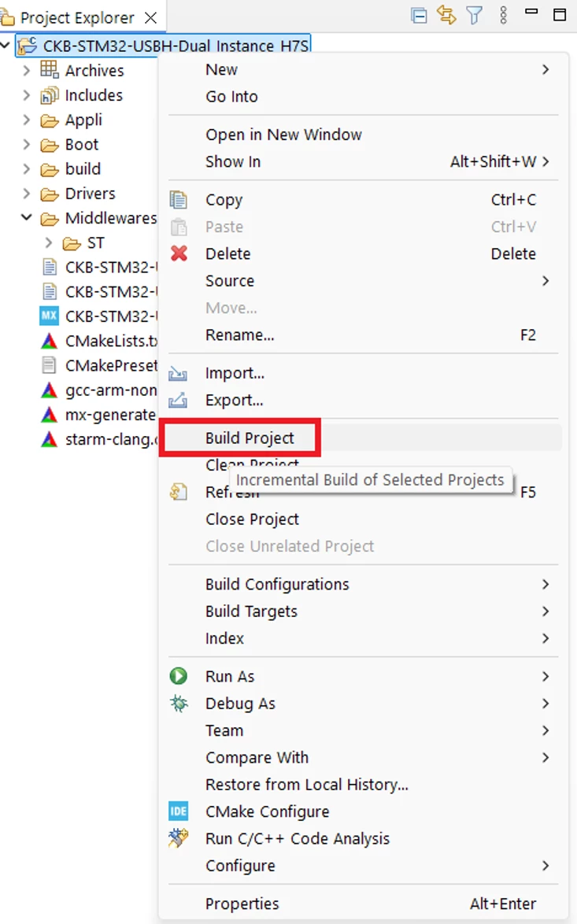
Task: Click the MX icon of the CKB-STM32 ioc file
Action: 49,316
